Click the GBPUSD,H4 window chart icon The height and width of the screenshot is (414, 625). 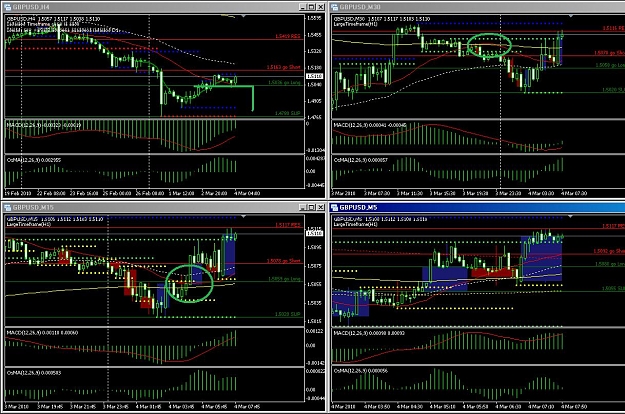coord(7,7)
